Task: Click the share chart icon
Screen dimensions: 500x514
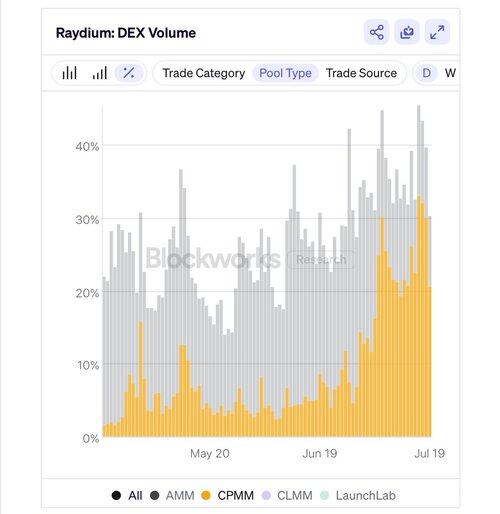Action: pyautogui.click(x=376, y=32)
